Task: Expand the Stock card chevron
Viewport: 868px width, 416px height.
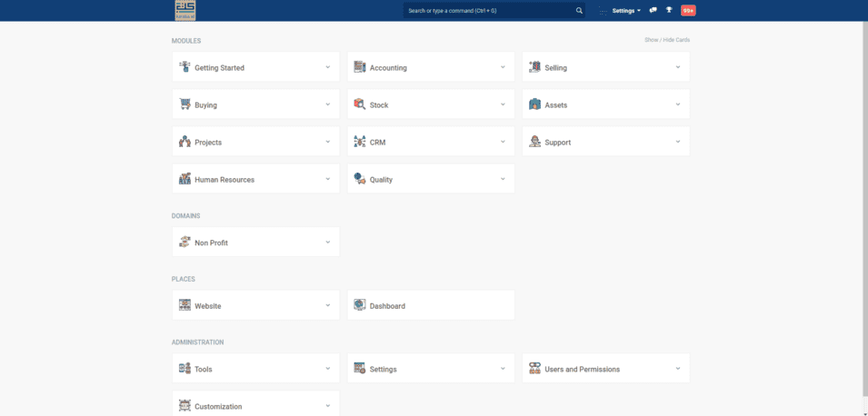Action: point(503,104)
